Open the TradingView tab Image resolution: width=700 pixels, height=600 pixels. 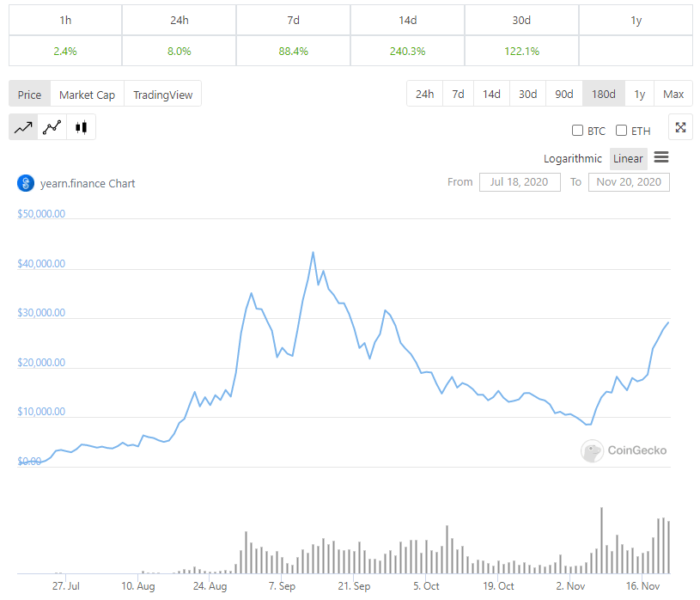(162, 94)
